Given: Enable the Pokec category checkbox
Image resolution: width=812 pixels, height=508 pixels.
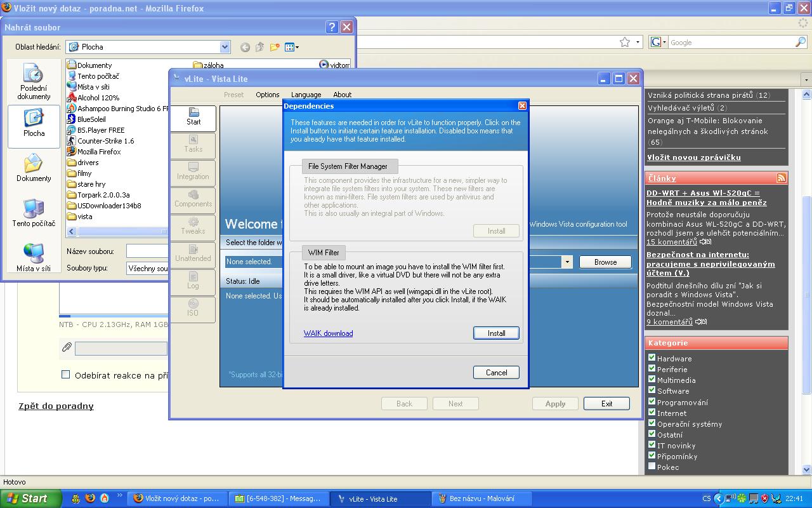Looking at the screenshot, I should (652, 467).
